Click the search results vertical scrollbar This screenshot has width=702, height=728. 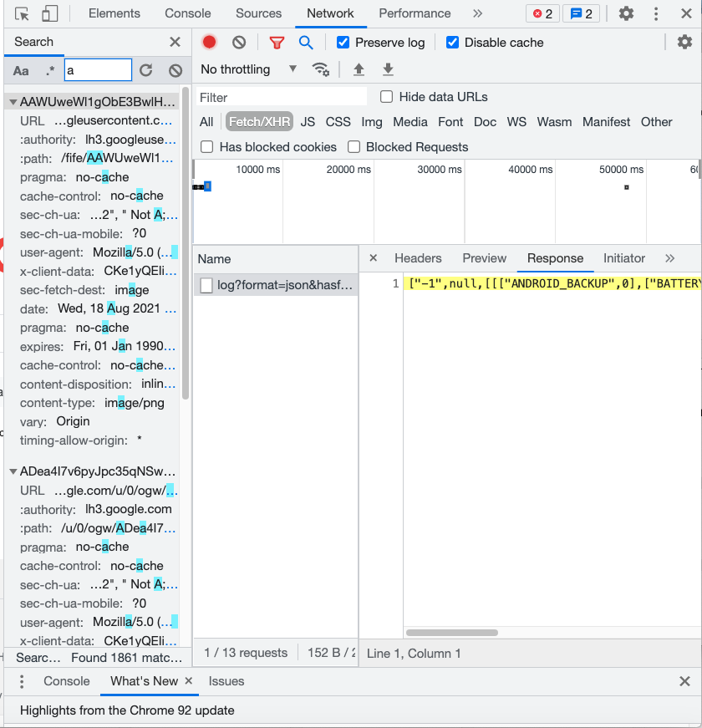point(186,243)
